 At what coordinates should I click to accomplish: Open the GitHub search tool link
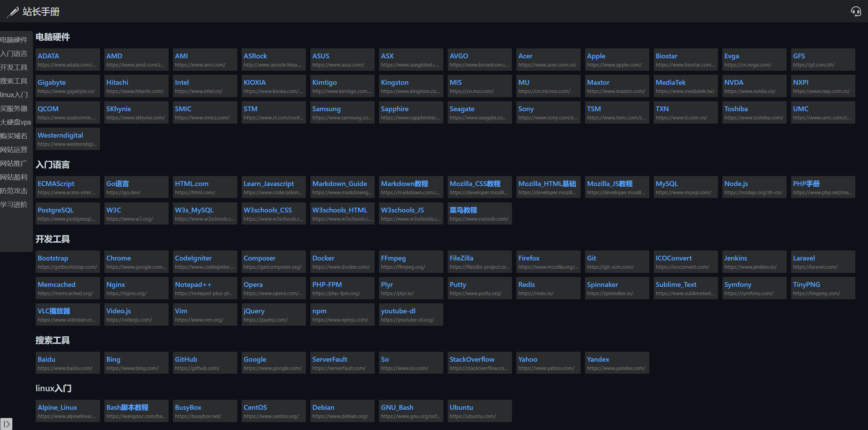[x=186, y=359]
